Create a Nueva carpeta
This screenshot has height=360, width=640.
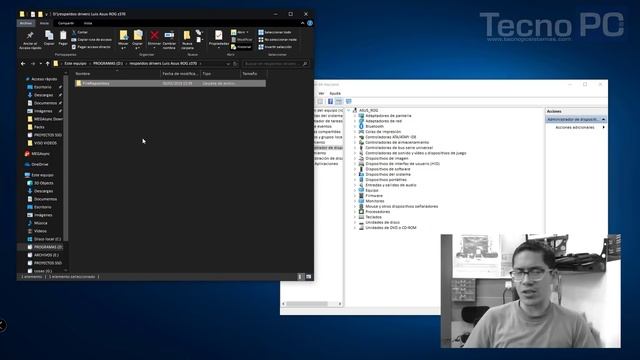point(187,40)
